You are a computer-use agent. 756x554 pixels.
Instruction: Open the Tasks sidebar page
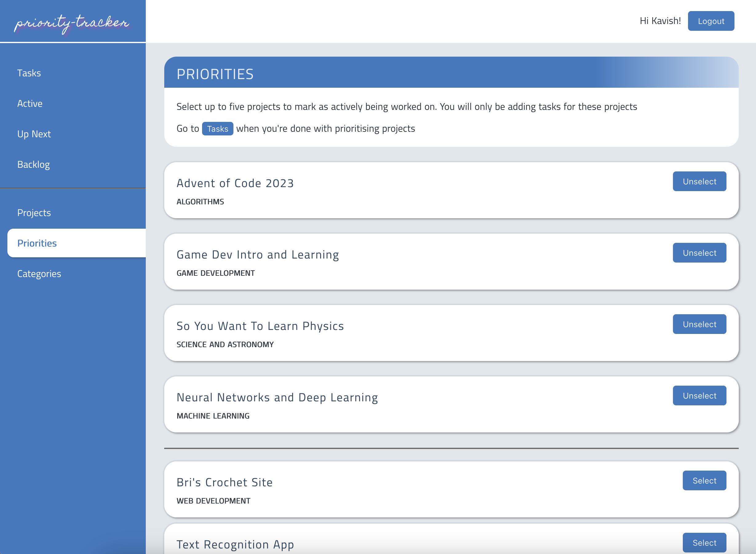29,73
